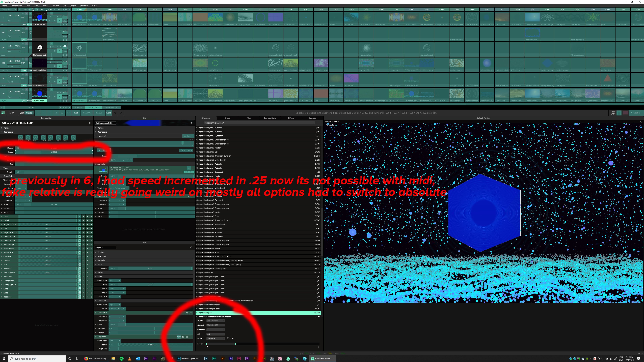Toggle bypass B on the Wave Warp effect

pos(79,249)
